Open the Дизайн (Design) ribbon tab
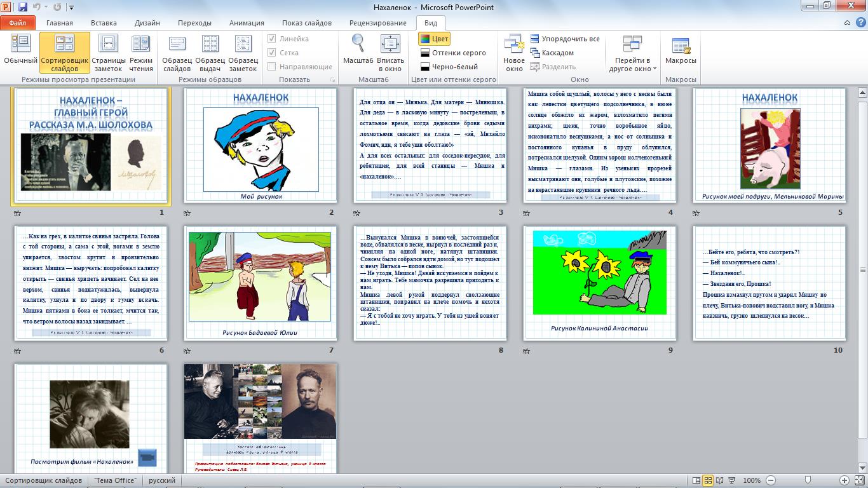 [147, 23]
